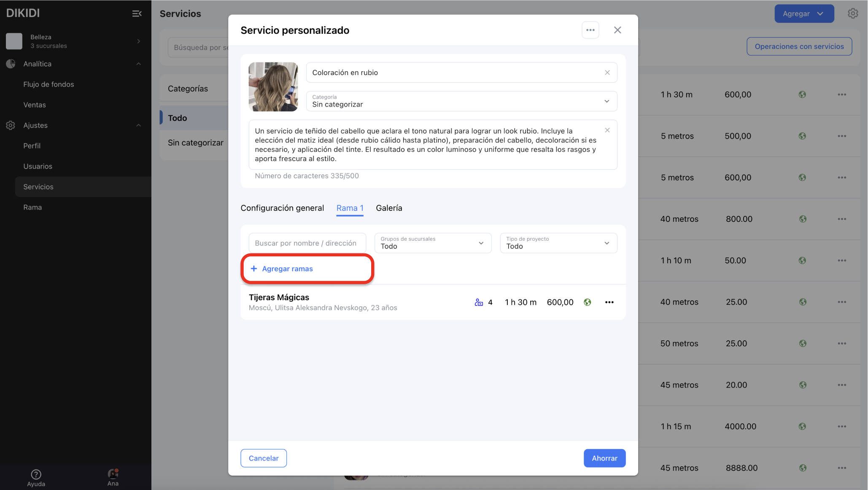The width and height of the screenshot is (868, 490).
Task: Open the three-dot menu in dialog header
Action: [590, 30]
